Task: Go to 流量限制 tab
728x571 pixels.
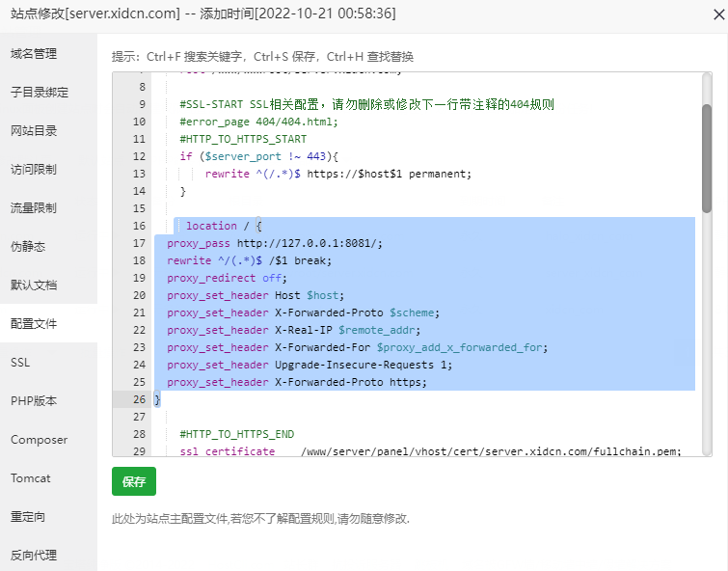Action: click(34, 208)
